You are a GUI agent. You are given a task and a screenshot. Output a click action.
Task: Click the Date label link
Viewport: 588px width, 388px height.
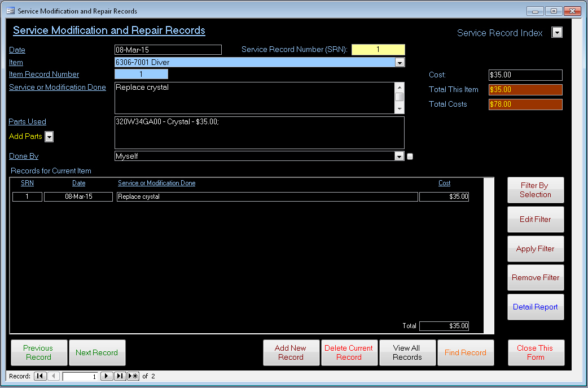[17, 50]
